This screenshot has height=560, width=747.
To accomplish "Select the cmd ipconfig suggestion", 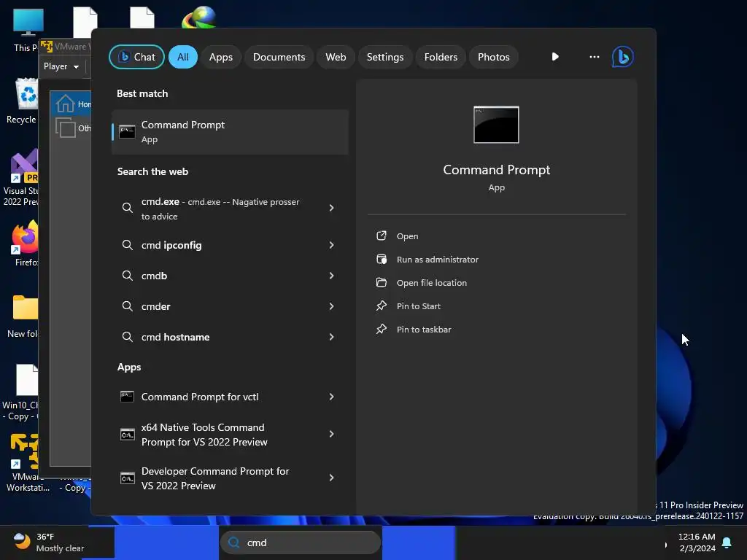I will 230,245.
